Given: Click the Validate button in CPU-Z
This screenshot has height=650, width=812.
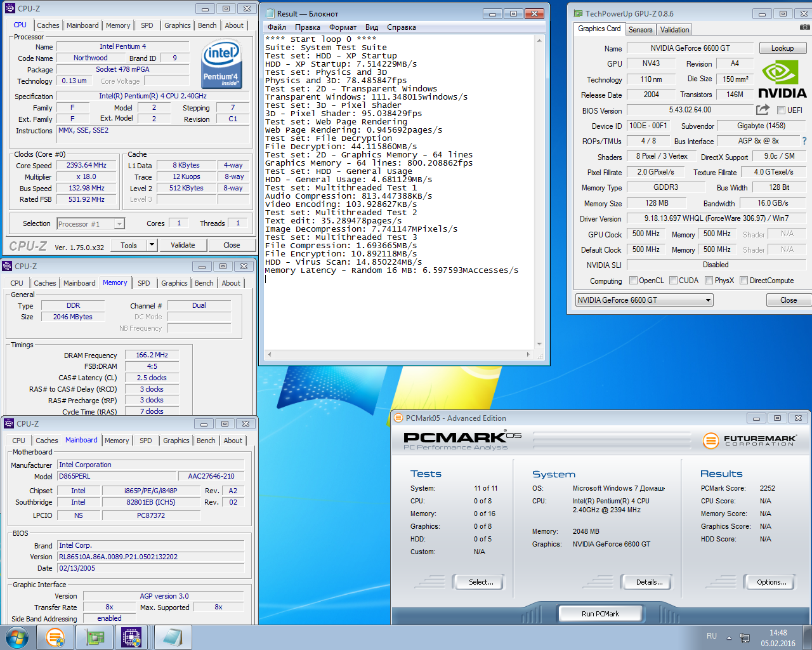Looking at the screenshot, I should [183, 245].
